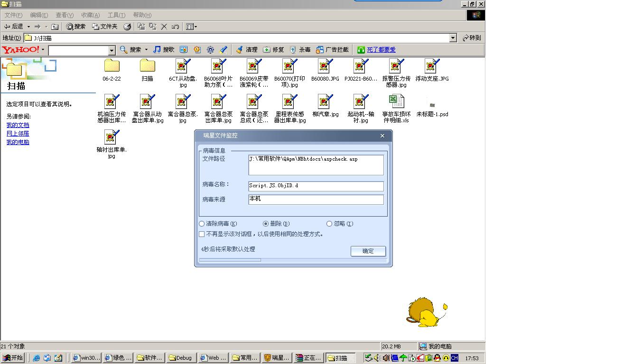The height and width of the screenshot is (364, 633).
Task: Open the 清理 cleanup tool in Yahoo toolbar
Action: 247,50
